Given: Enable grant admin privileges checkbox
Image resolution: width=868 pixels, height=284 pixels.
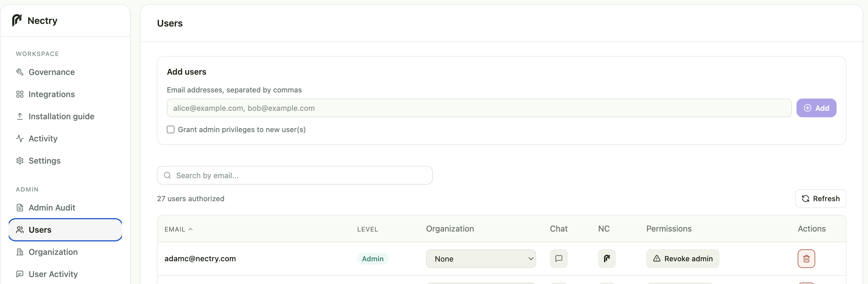Looking at the screenshot, I should (171, 130).
